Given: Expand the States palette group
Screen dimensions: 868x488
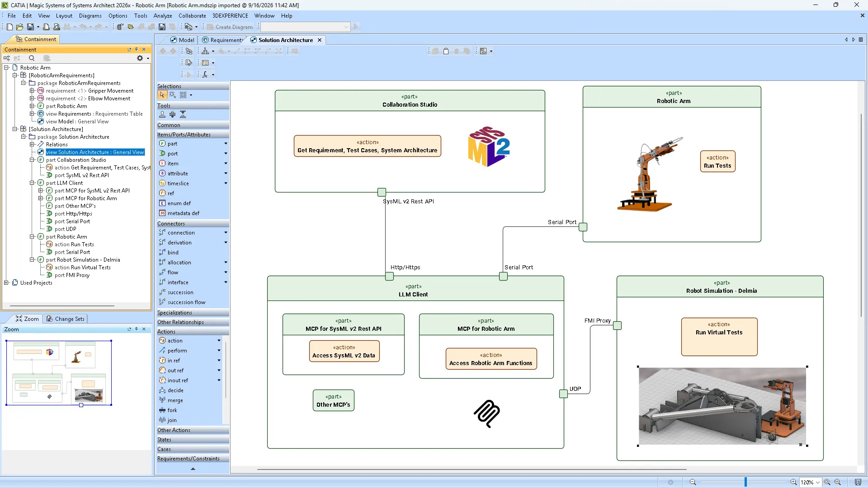Looking at the screenshot, I should pyautogui.click(x=193, y=440).
